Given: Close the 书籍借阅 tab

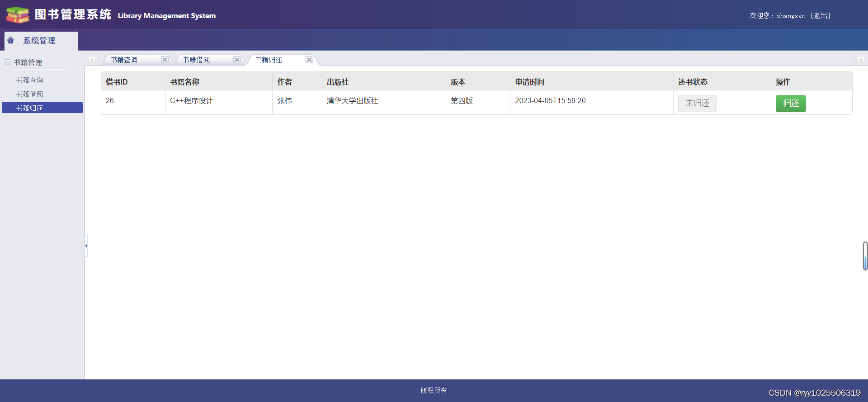Looking at the screenshot, I should click(x=237, y=60).
